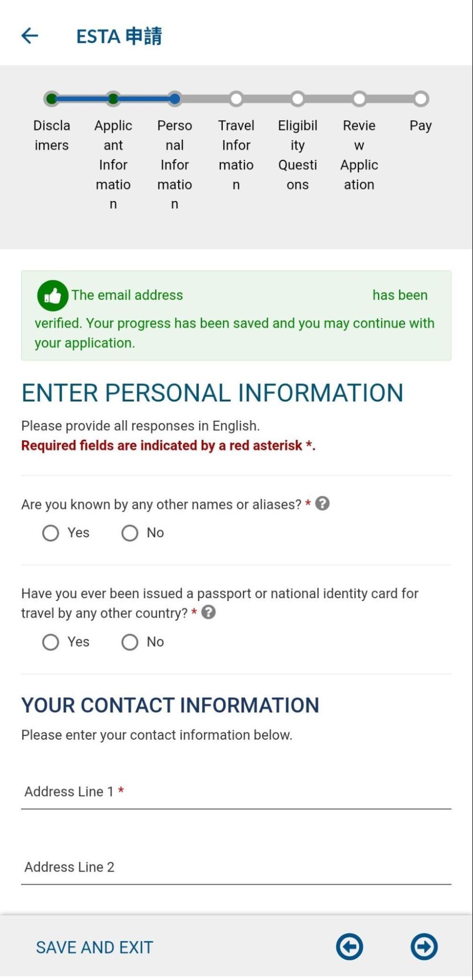Focus the Address Line 1 field

coord(236,792)
